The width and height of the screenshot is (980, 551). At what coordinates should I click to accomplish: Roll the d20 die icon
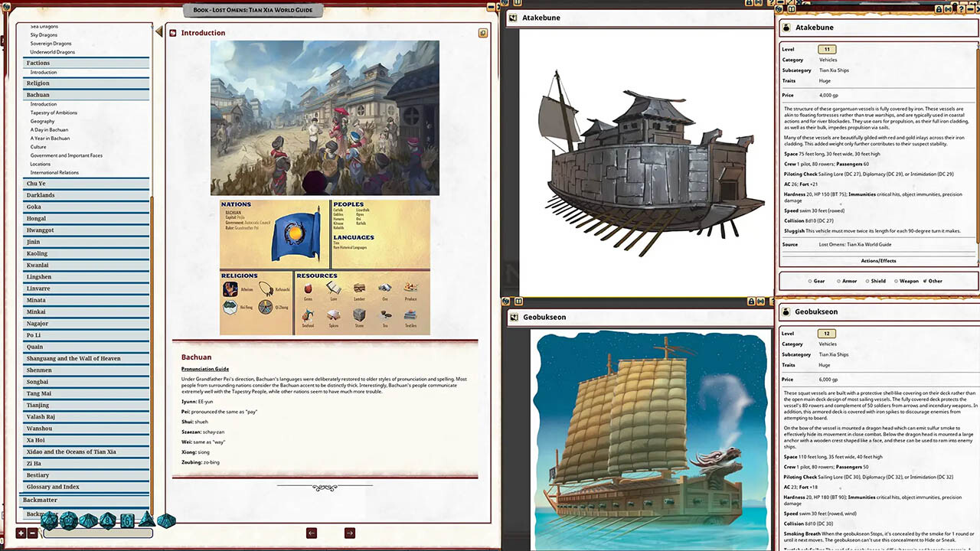click(49, 520)
